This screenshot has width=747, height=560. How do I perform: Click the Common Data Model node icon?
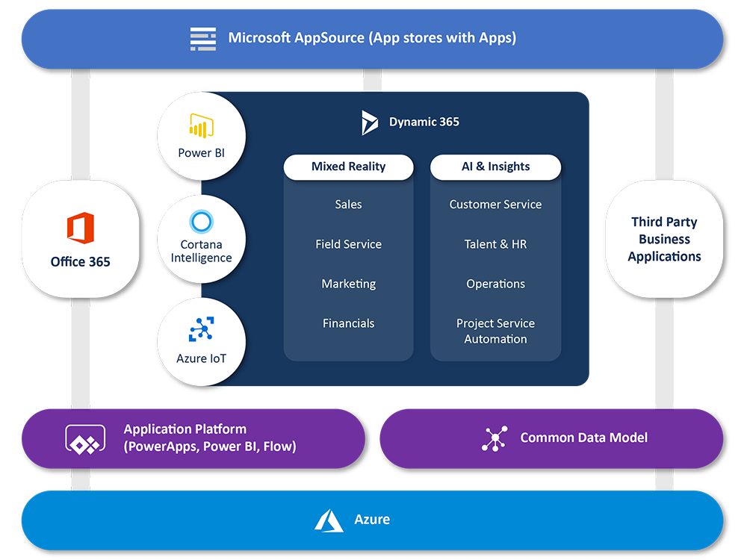pos(495,438)
